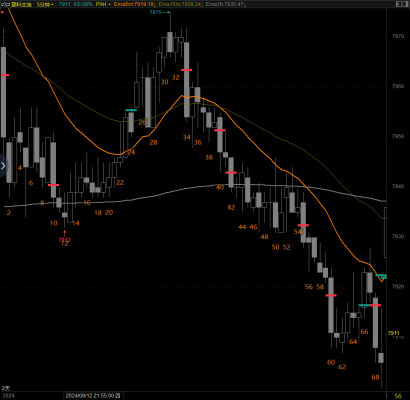Click the 2天 range label at bottom left

5,388
